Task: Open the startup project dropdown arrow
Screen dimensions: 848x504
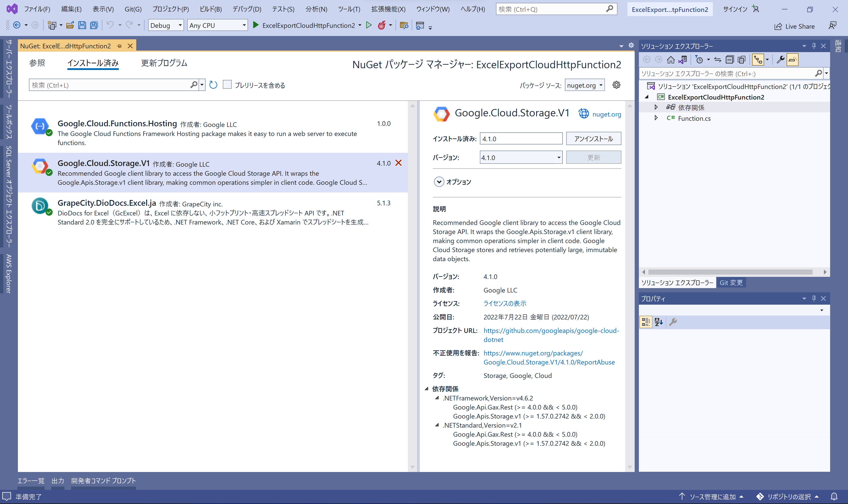Action: point(360,25)
